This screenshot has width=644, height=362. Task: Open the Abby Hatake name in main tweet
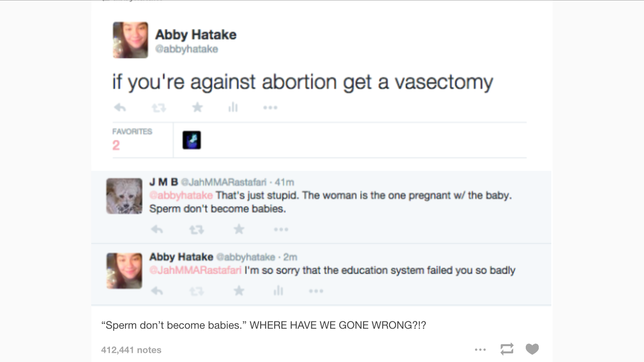(196, 35)
